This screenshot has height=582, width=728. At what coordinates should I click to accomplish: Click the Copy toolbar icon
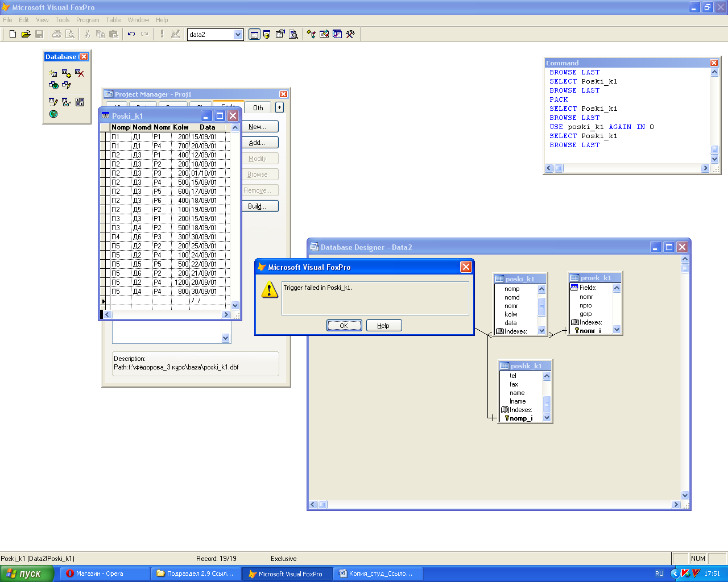[100, 34]
